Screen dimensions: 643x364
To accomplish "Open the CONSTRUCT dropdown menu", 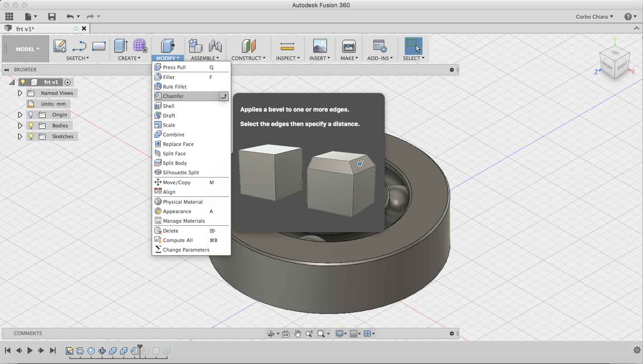I will tap(248, 58).
